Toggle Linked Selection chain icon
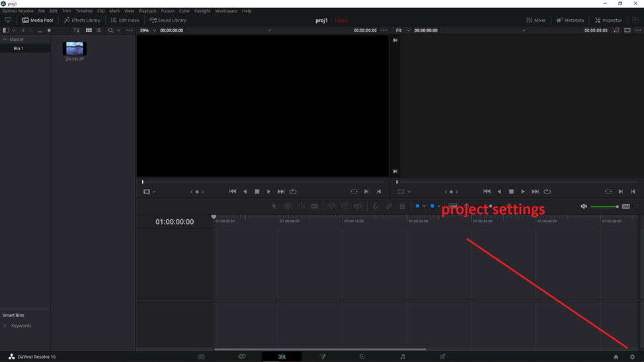Image resolution: width=644 pixels, height=362 pixels. [x=389, y=206]
